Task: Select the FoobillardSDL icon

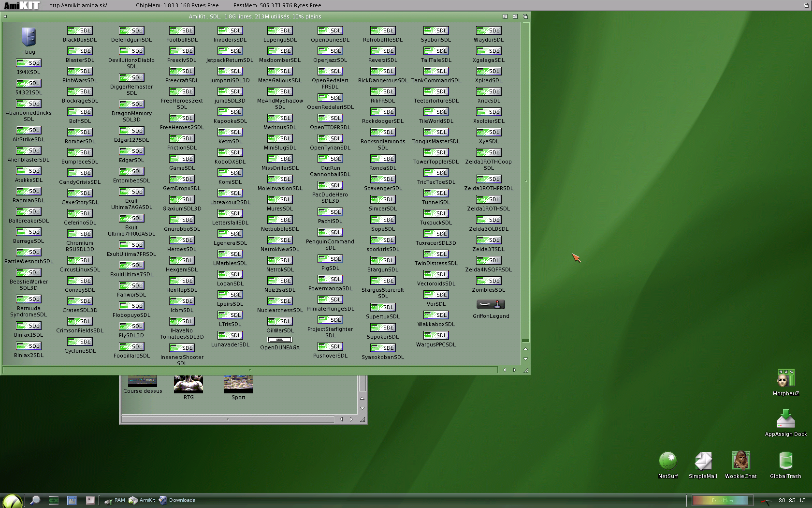Action: [131, 346]
